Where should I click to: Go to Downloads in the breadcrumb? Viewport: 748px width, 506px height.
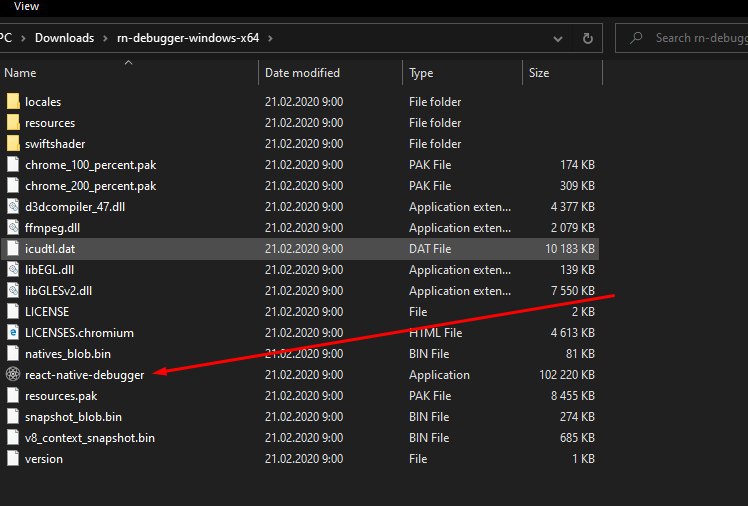64,38
